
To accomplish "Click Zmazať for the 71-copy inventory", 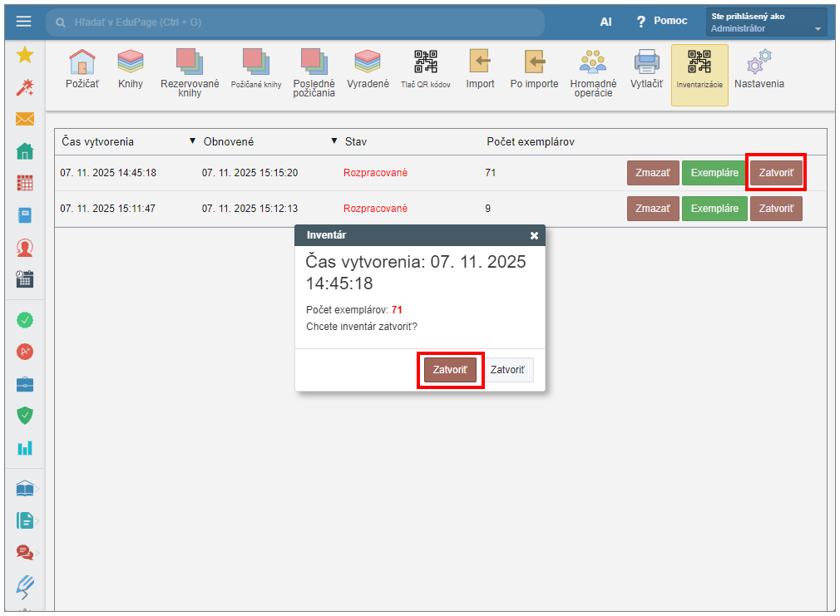I will click(653, 173).
